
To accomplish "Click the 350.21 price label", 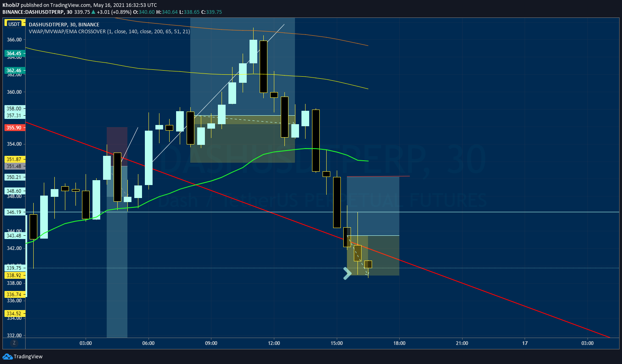I will point(15,177).
